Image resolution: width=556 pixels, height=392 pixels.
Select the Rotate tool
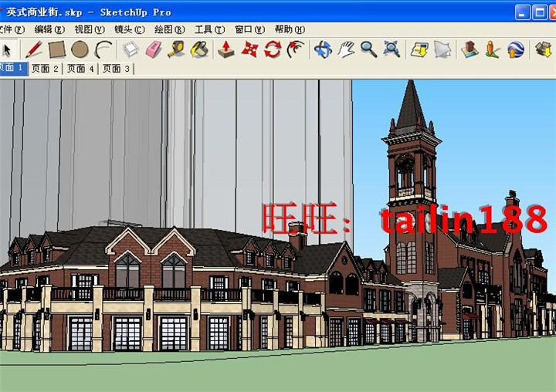tap(273, 49)
